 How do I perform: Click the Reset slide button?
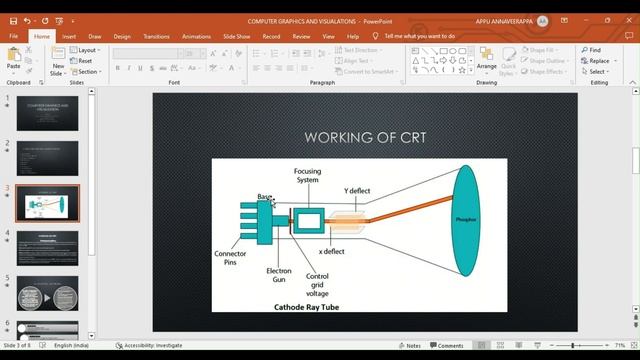81,61
